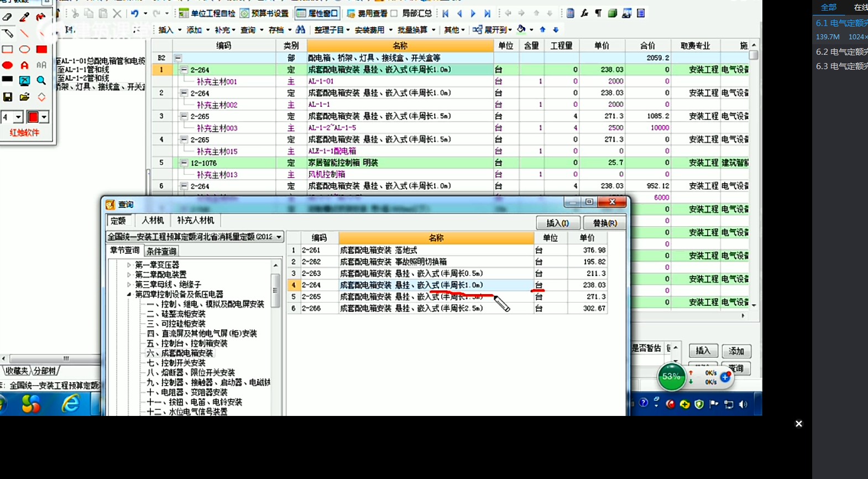This screenshot has width=868, height=479.
Task: Switch to 补充人材机 tab
Action: (x=195, y=220)
